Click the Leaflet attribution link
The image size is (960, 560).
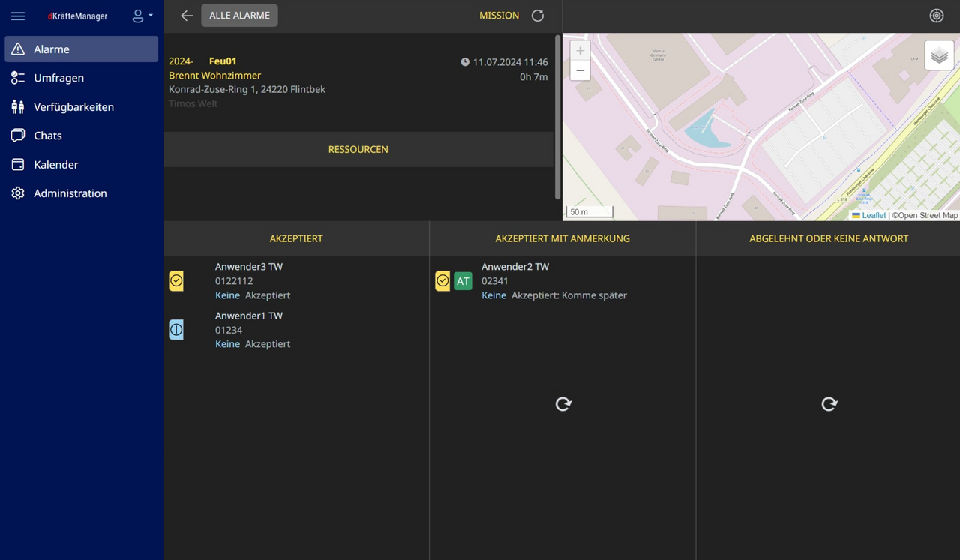pyautogui.click(x=874, y=215)
